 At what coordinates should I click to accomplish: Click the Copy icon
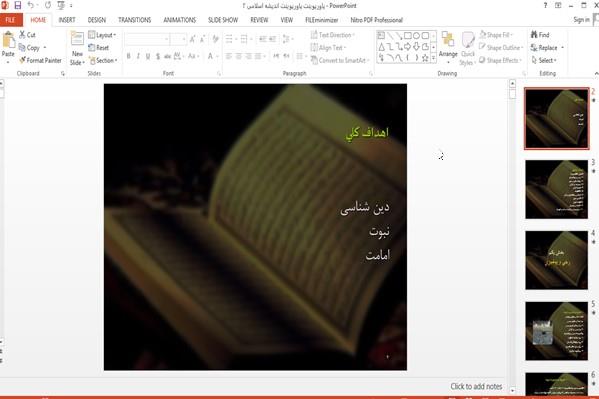click(23, 47)
